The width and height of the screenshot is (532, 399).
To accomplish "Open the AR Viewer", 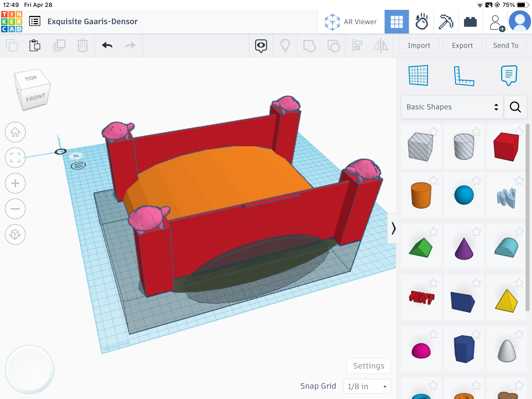I will click(351, 22).
